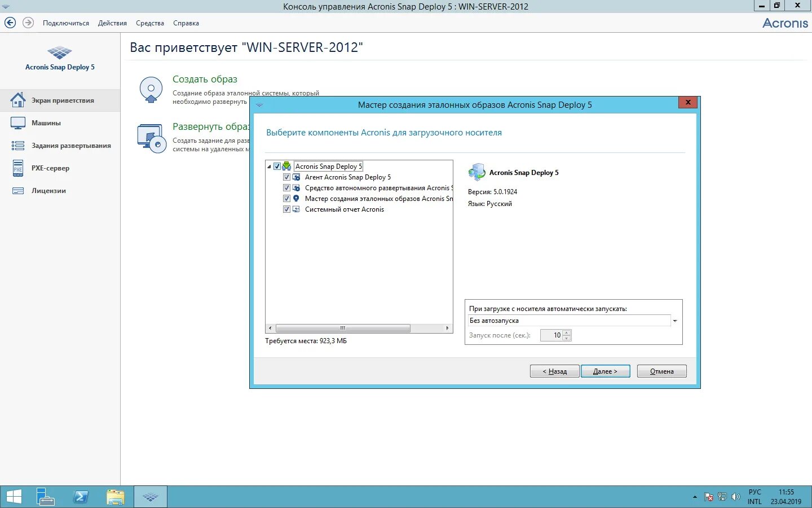This screenshot has width=812, height=508.
Task: Click the network tray icon
Action: pos(722,497)
